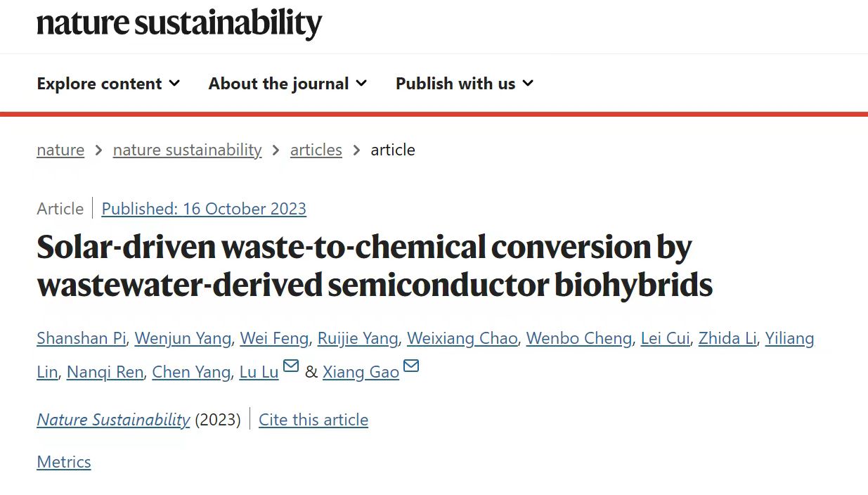Click the Cite this article link
The image size is (868, 495).
pyautogui.click(x=313, y=420)
